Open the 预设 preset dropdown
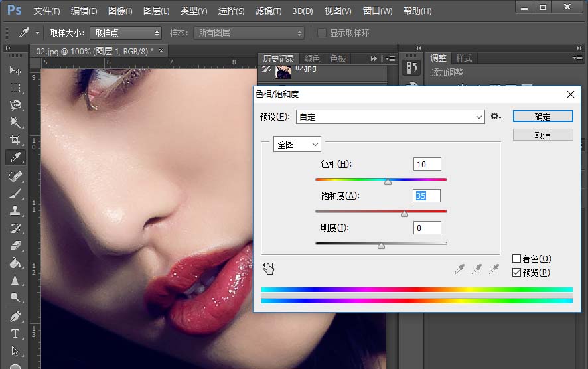 391,117
